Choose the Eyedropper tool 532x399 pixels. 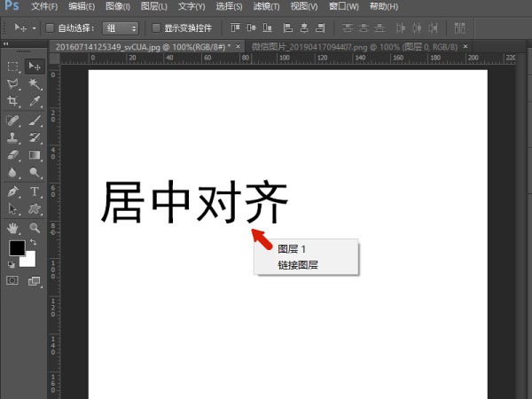[x=35, y=102]
